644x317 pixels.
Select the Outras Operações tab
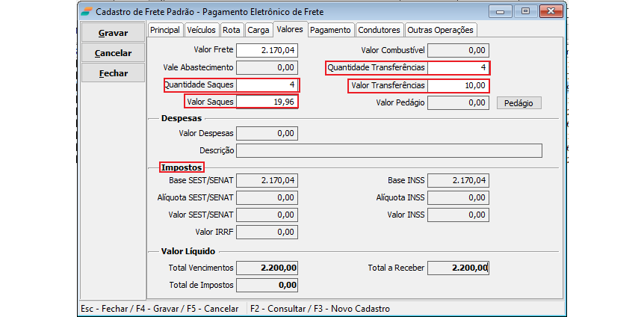pyautogui.click(x=440, y=30)
